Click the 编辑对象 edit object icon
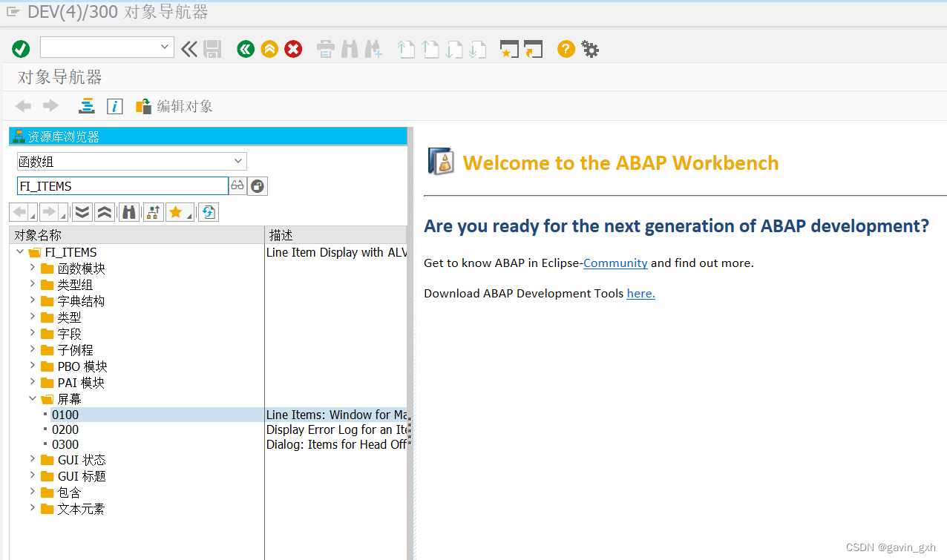The width and height of the screenshot is (947, 560). pyautogui.click(x=142, y=105)
